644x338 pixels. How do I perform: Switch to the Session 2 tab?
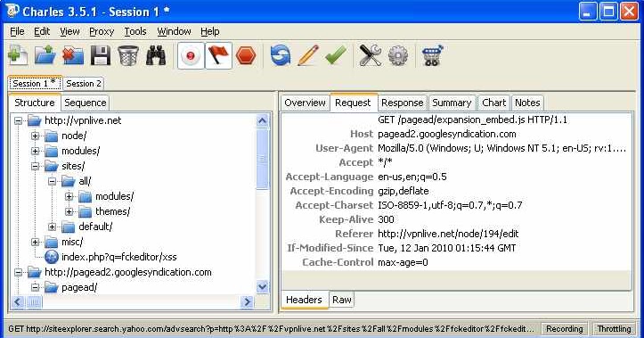tap(84, 84)
